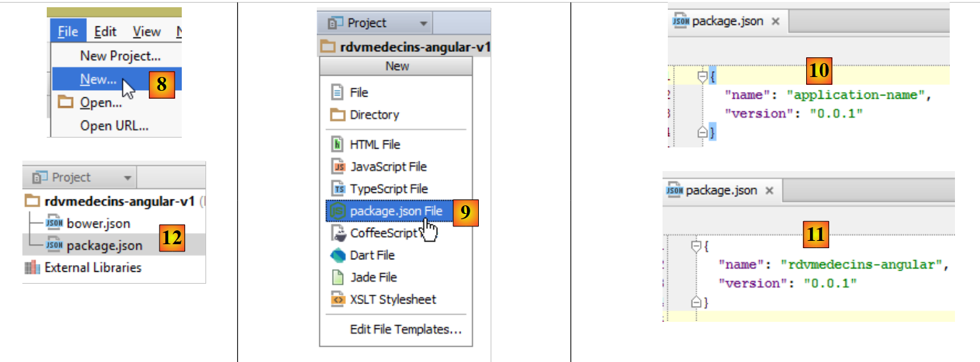980x362 pixels.
Task: Click the Jade File icon
Action: tap(338, 278)
